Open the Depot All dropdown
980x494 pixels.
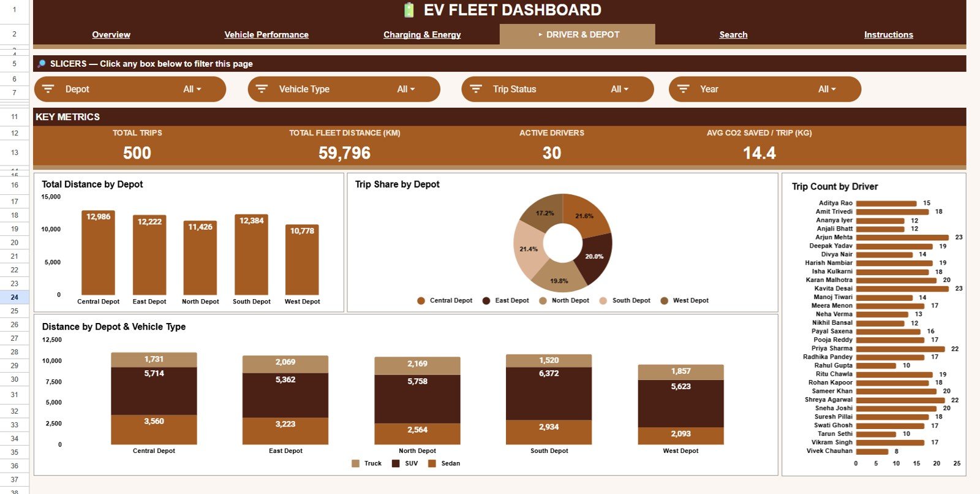coord(192,89)
